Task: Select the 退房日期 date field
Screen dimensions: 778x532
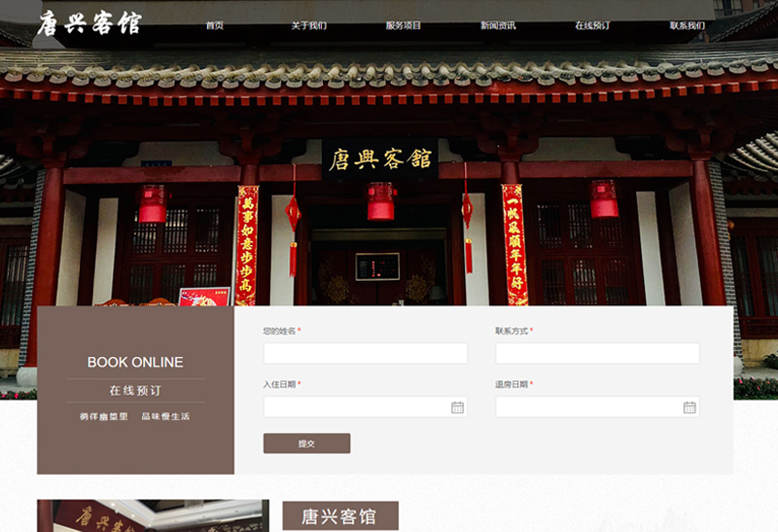Action: point(597,407)
